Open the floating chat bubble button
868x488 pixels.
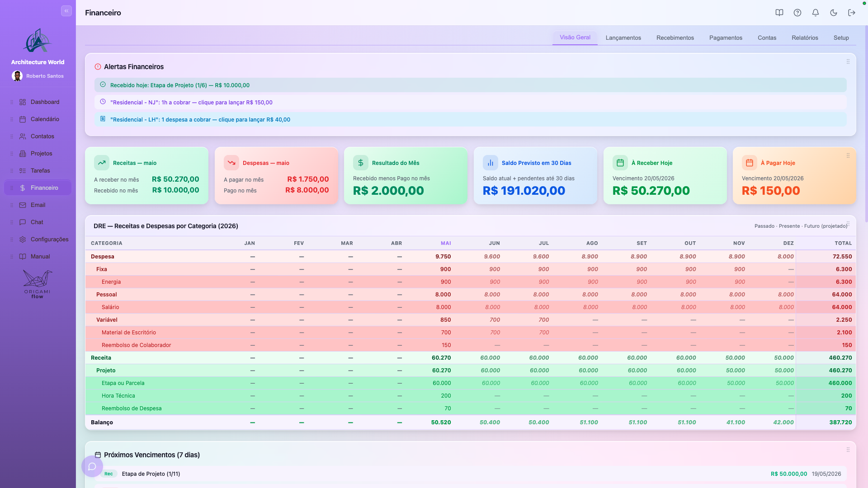[x=92, y=466]
